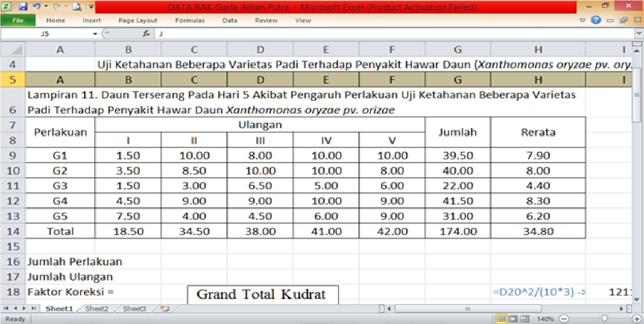
Task: Open the Review ribbon tab
Action: tap(266, 20)
